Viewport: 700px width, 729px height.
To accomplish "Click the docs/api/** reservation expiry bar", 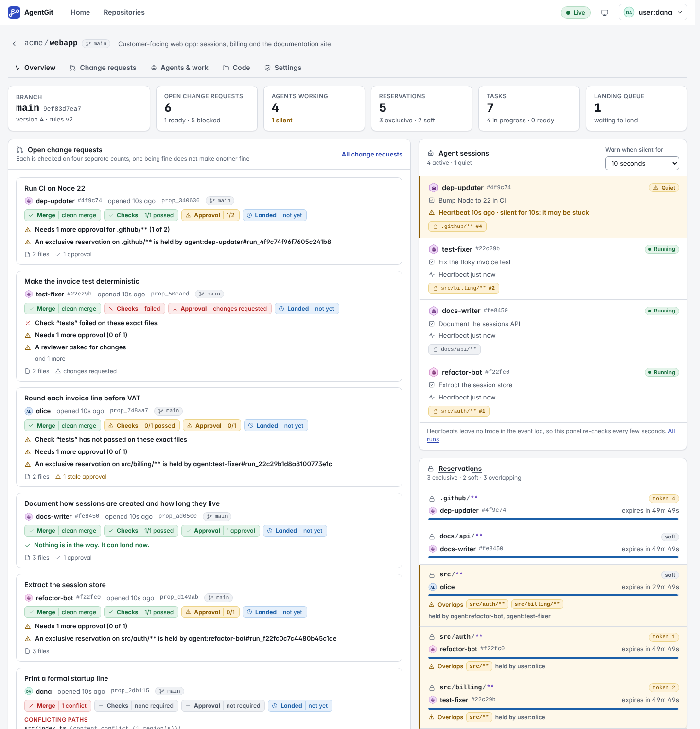I will pyautogui.click(x=553, y=557).
